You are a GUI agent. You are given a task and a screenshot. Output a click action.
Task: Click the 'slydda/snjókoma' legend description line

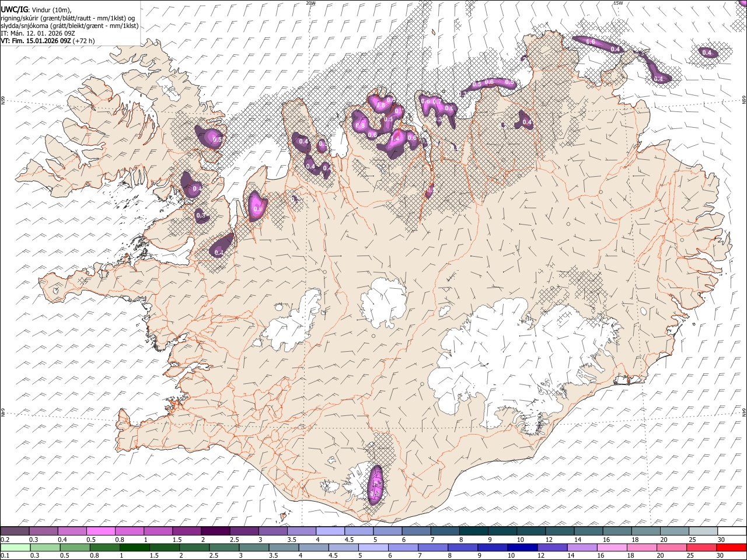click(x=69, y=26)
